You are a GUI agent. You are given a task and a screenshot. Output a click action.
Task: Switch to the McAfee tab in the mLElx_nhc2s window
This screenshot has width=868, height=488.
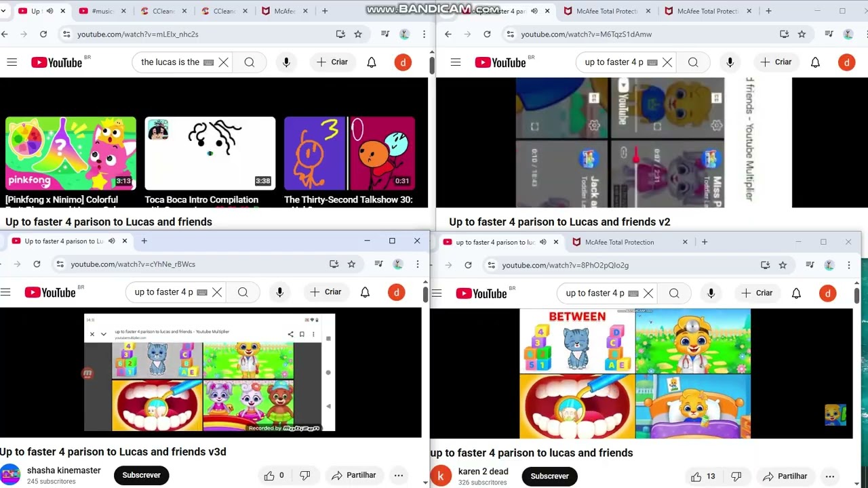coord(284,11)
